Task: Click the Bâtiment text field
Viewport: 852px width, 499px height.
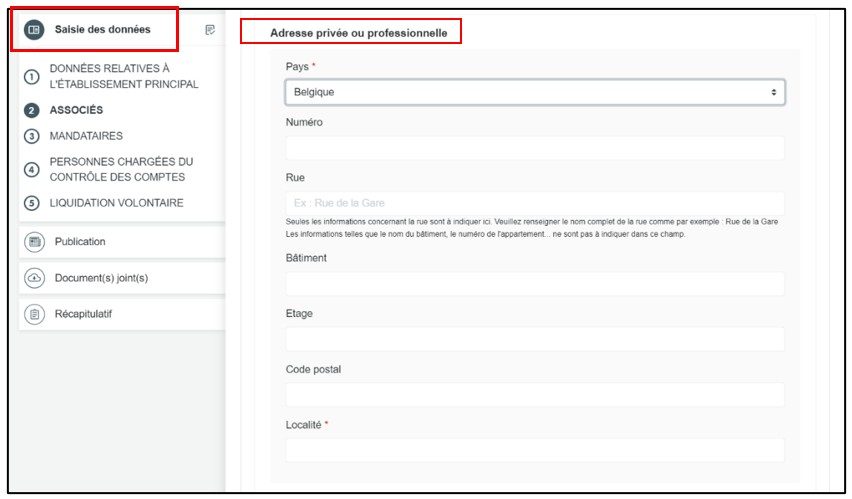Action: pos(534,284)
